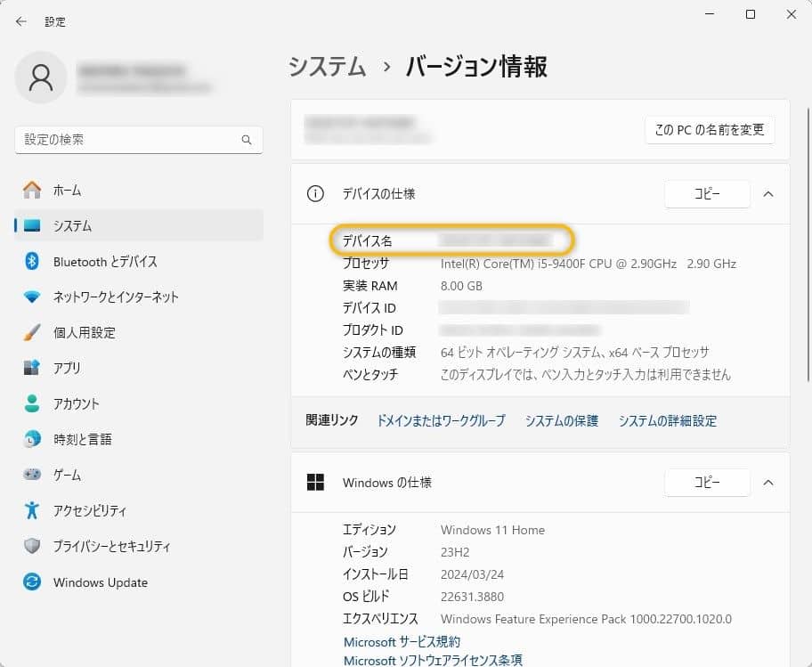This screenshot has width=812, height=667.
Task: Copy device specifications with コピー button
Action: [707, 193]
